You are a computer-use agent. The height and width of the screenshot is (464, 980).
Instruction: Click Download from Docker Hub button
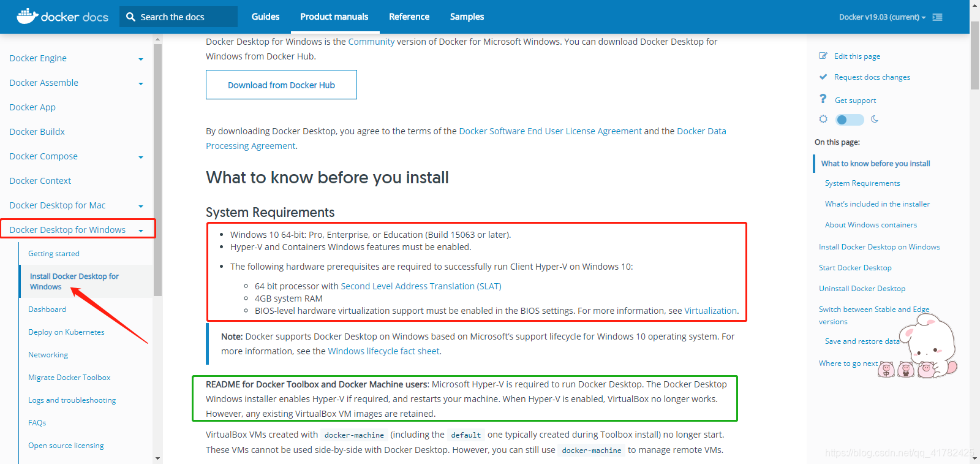point(281,85)
